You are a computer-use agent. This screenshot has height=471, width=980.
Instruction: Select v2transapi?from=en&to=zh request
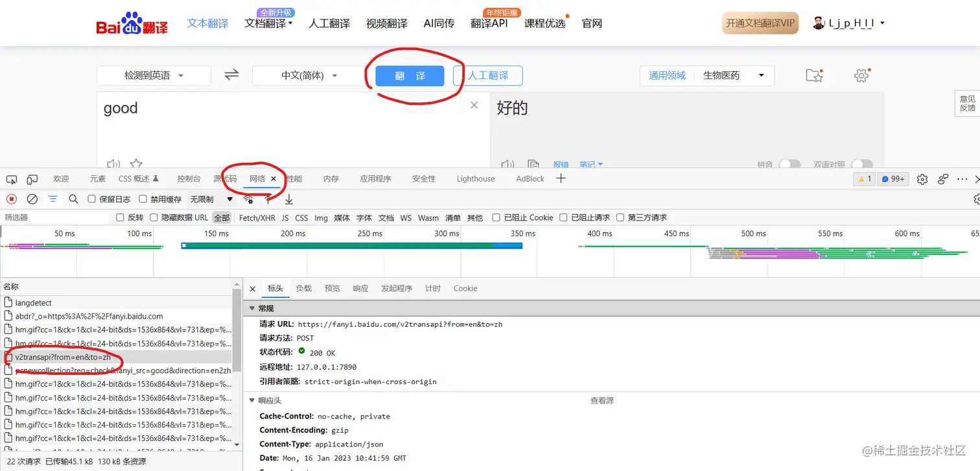coord(116,357)
